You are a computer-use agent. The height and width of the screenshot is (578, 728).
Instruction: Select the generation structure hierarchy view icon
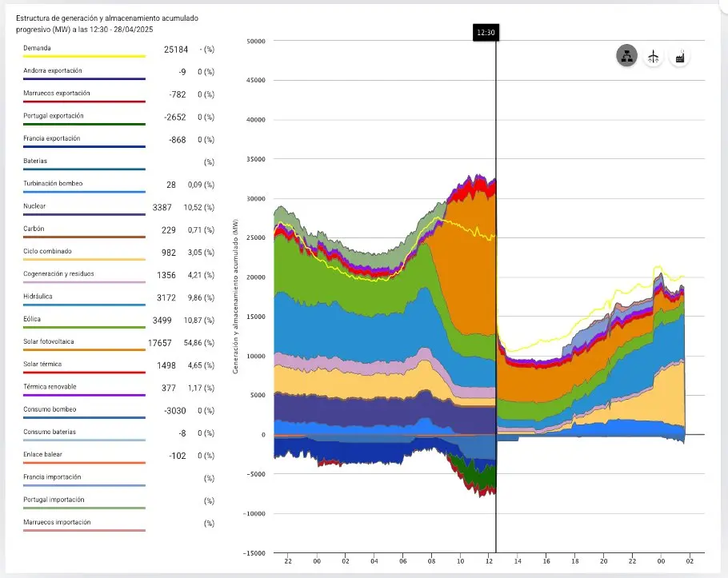coord(626,56)
